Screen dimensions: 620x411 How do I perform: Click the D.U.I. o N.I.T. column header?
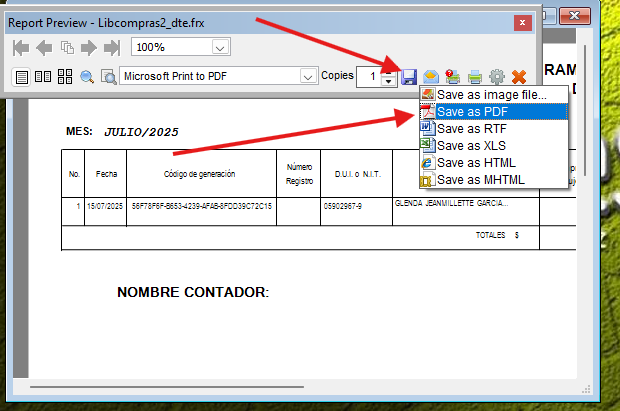point(358,174)
